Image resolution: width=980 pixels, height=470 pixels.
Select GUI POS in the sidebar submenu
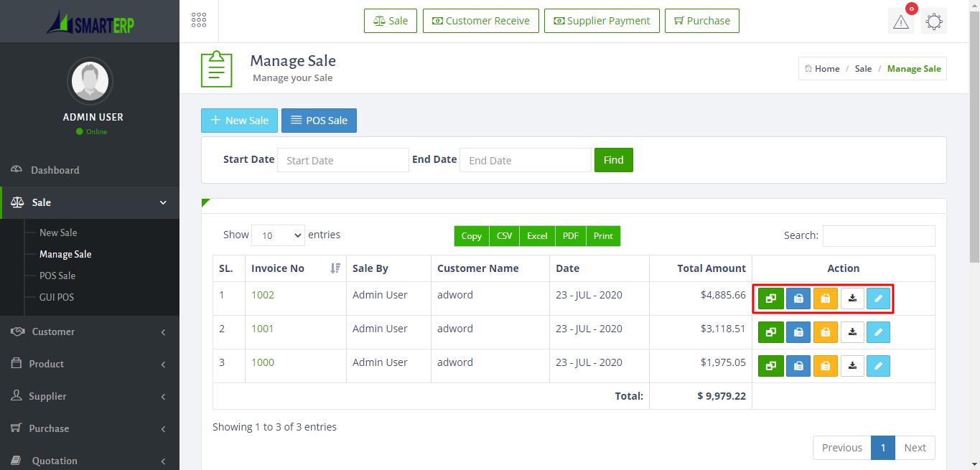57,297
